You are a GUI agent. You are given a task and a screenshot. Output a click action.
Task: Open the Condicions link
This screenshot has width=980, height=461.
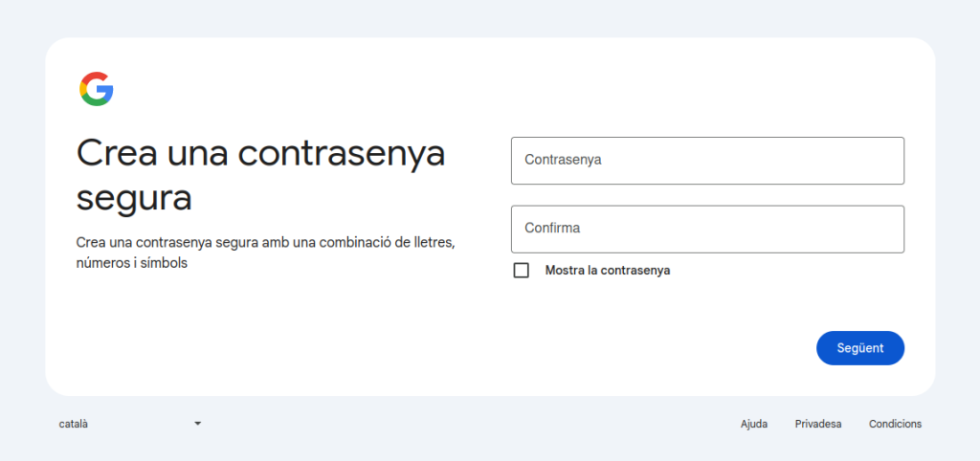(x=895, y=424)
